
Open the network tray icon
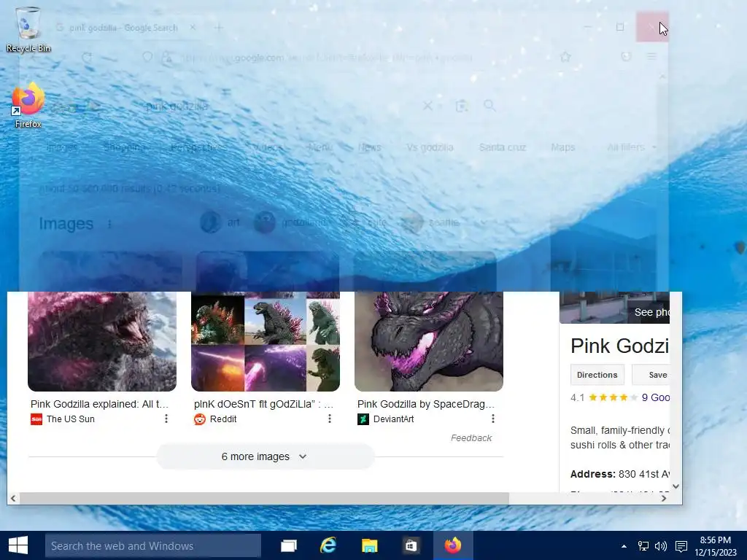click(643, 546)
